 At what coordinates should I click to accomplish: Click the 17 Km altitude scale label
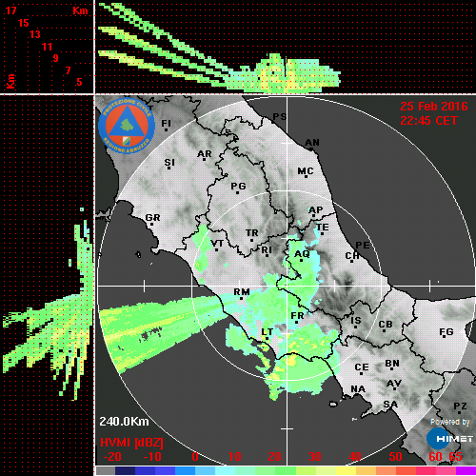(x=10, y=10)
